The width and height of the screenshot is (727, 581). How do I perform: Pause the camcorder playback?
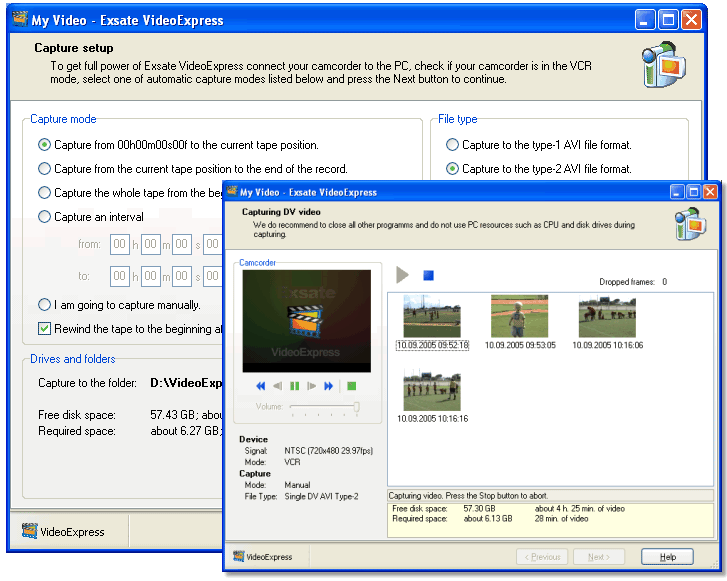(x=294, y=386)
